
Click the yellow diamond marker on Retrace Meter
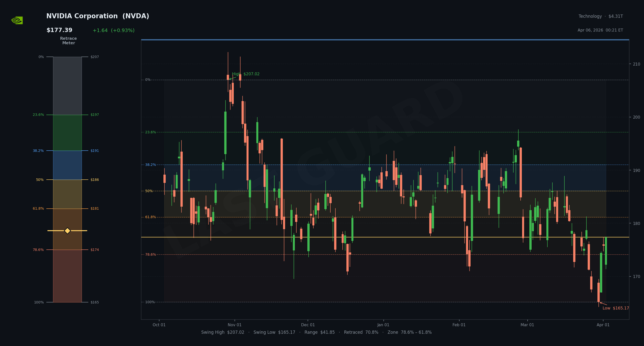point(67,231)
